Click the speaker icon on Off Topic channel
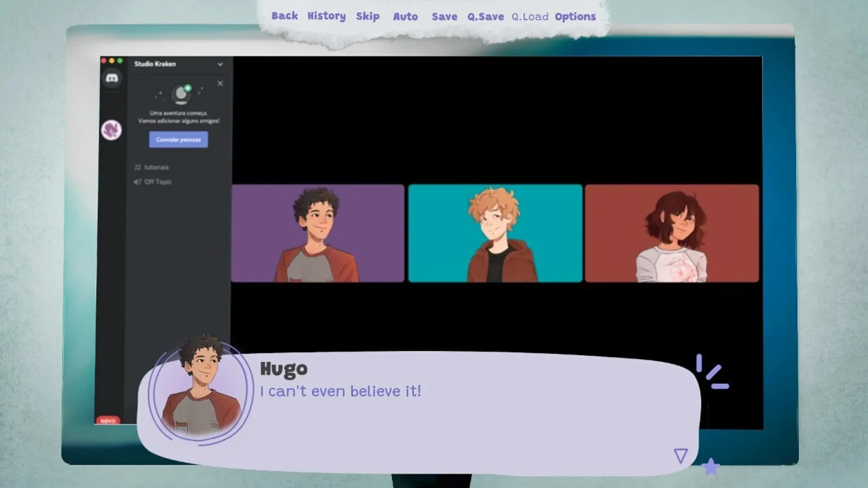868x488 pixels. [x=137, y=182]
